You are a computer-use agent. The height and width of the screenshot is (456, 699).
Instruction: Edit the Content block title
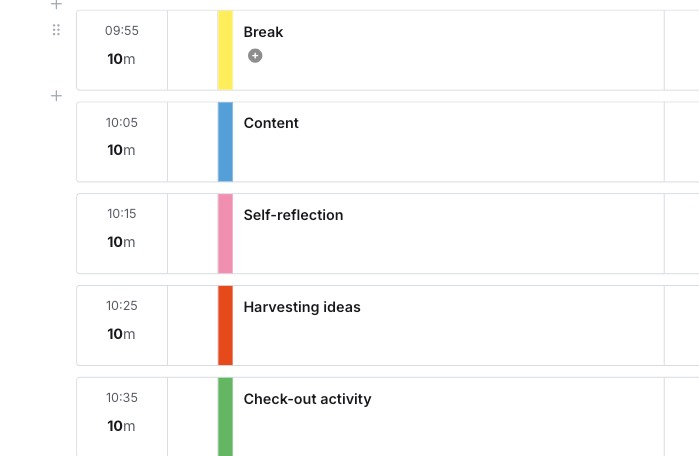pyautogui.click(x=271, y=124)
